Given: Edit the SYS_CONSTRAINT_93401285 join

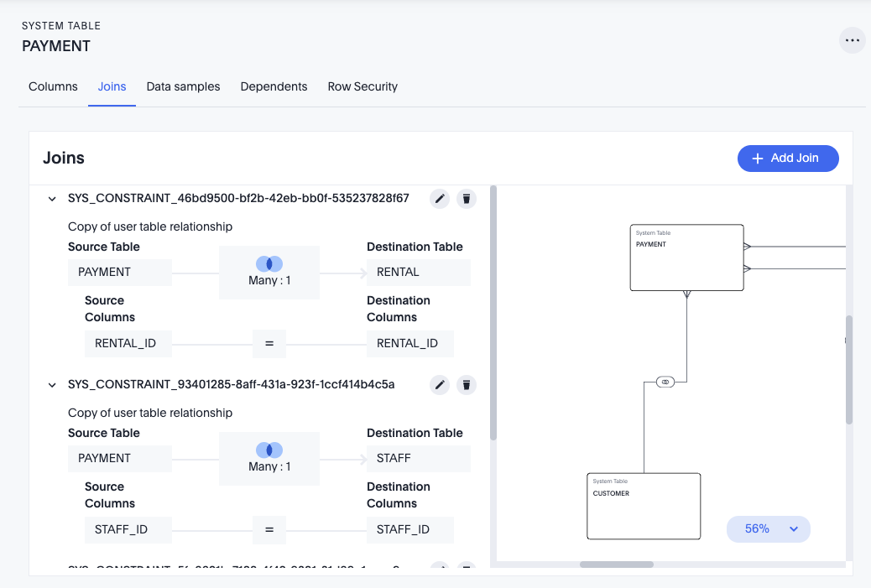Looking at the screenshot, I should click(440, 385).
